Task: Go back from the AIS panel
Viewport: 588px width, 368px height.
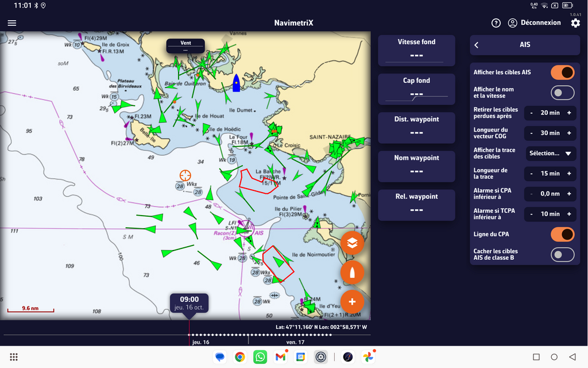Action: [477, 45]
